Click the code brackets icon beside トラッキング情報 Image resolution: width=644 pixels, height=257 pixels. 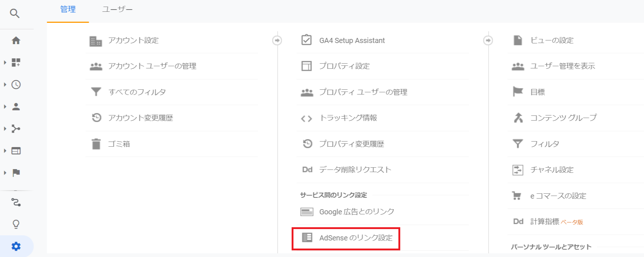pyautogui.click(x=306, y=118)
